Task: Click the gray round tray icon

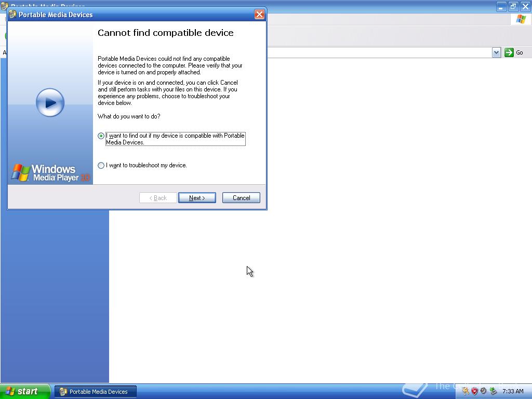Action: pos(484,391)
